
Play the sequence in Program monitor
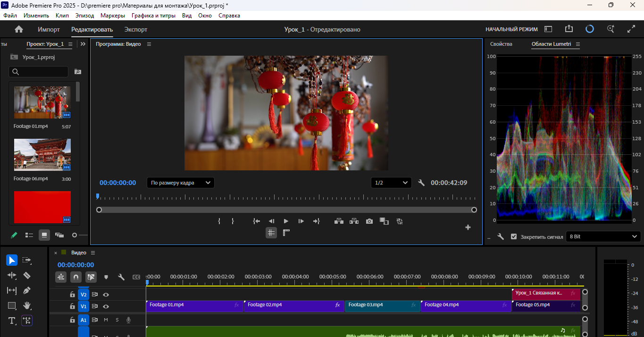286,221
